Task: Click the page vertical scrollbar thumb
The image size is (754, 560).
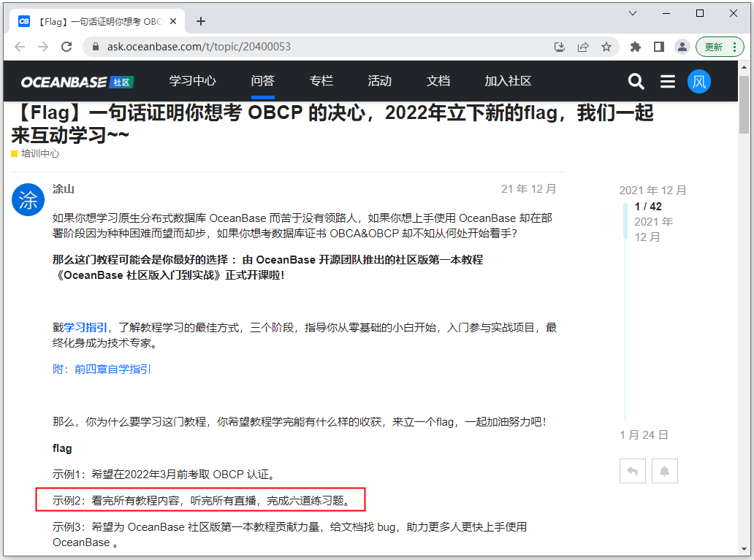Action: coord(744,104)
